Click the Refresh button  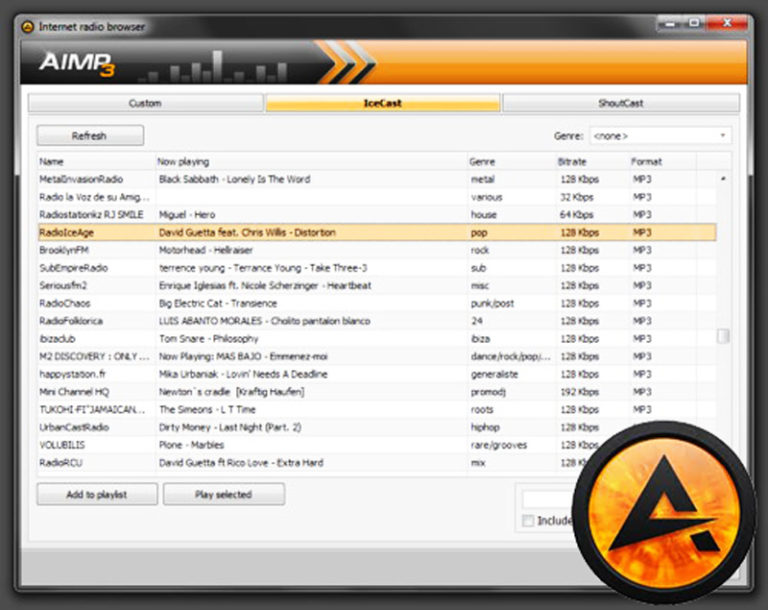(90, 136)
